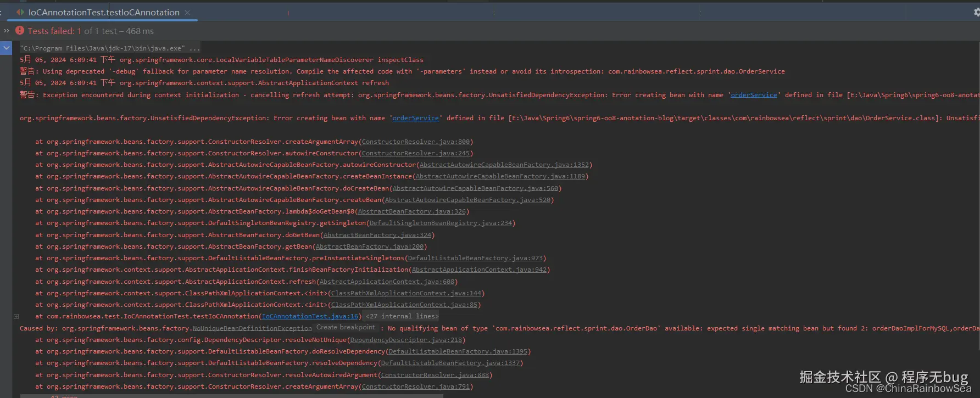Navigate to AbstractAutowireCapableBeanFactory.java:1352

click(504, 165)
